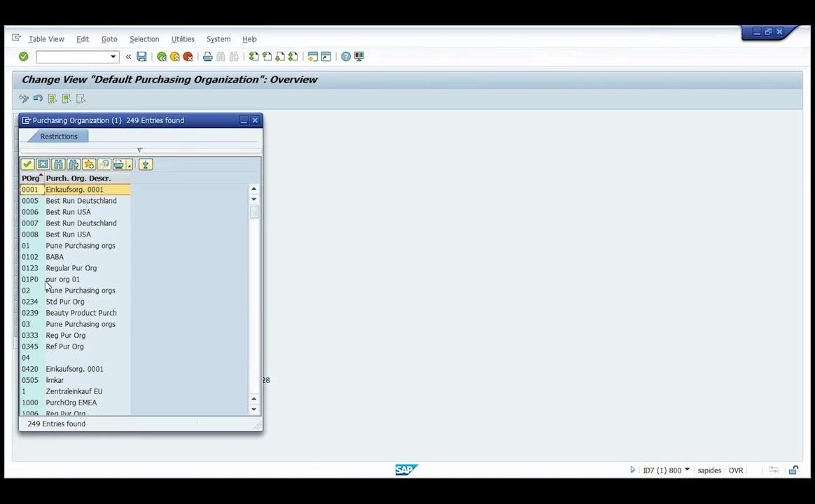Image resolution: width=815 pixels, height=504 pixels.
Task: Open the Table View menu
Action: (46, 39)
